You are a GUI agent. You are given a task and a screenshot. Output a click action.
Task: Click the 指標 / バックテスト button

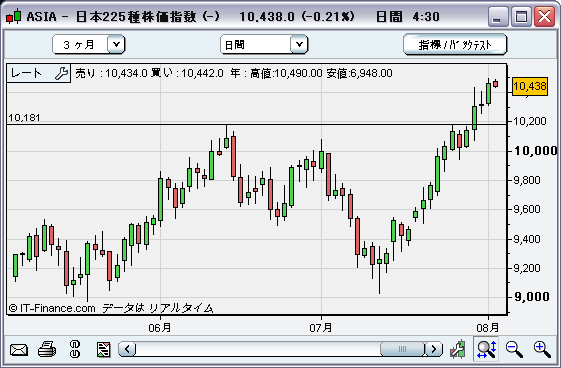coord(455,44)
